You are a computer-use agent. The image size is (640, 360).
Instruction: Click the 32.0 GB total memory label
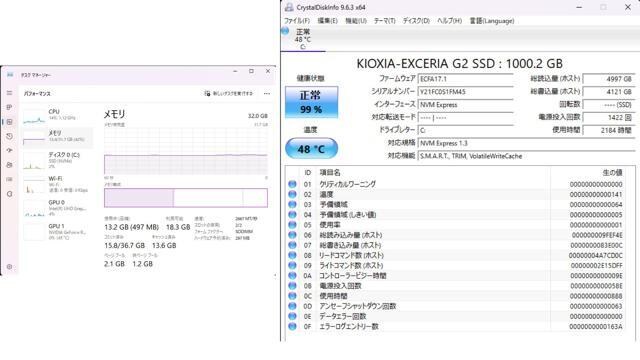pos(258,116)
